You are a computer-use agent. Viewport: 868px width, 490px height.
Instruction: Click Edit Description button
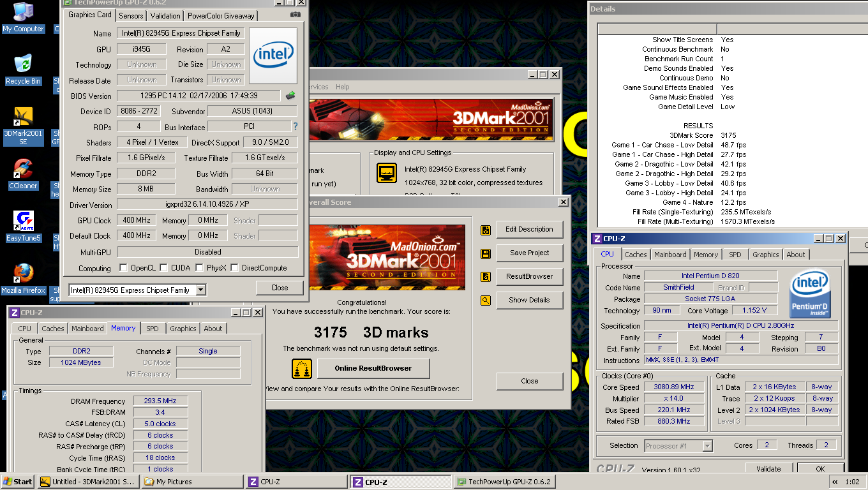(x=529, y=230)
